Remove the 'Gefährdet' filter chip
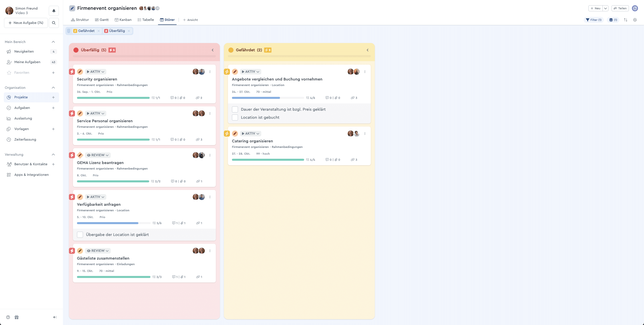Screen dimensions: 644x325 click(99, 31)
